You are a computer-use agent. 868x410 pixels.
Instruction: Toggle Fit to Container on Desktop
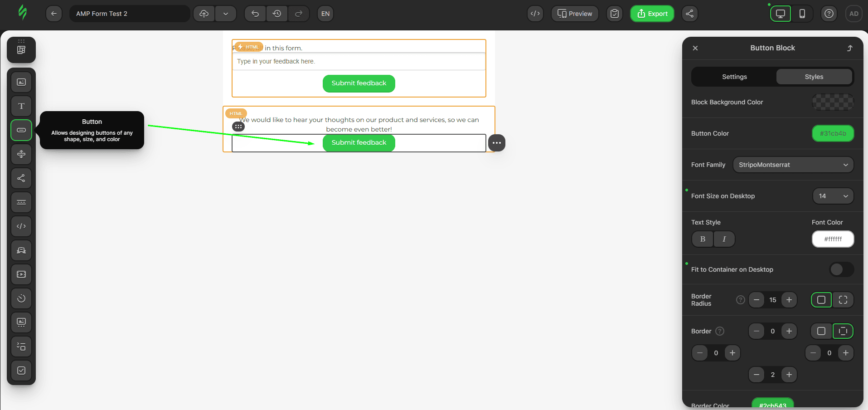click(x=841, y=269)
